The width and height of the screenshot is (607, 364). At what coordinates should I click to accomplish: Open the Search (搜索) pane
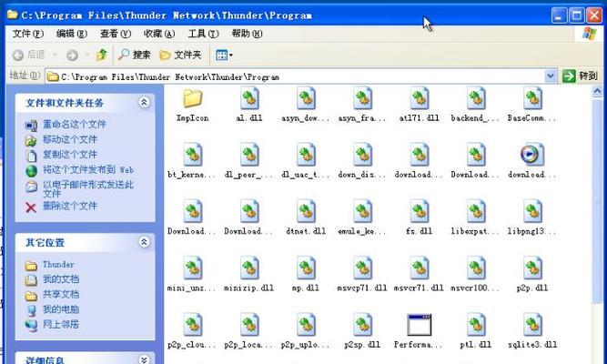tap(135, 55)
